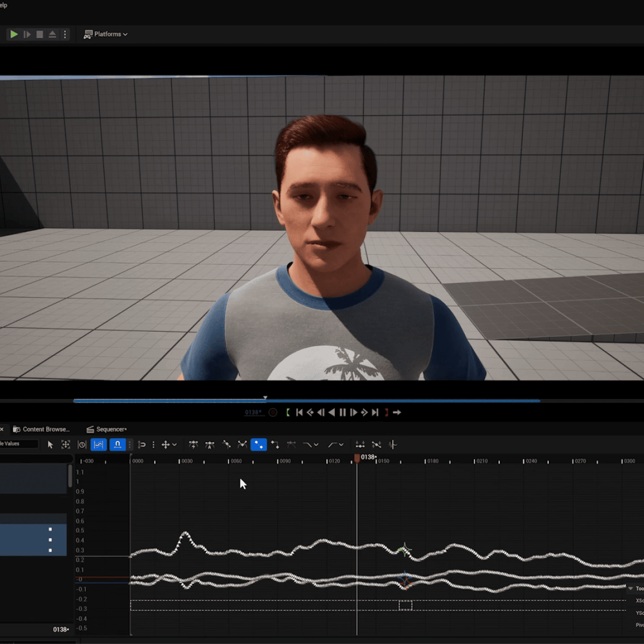Viewport: 644px width, 644px height.
Task: Pause playback in the viewport transport controls
Action: click(342, 413)
